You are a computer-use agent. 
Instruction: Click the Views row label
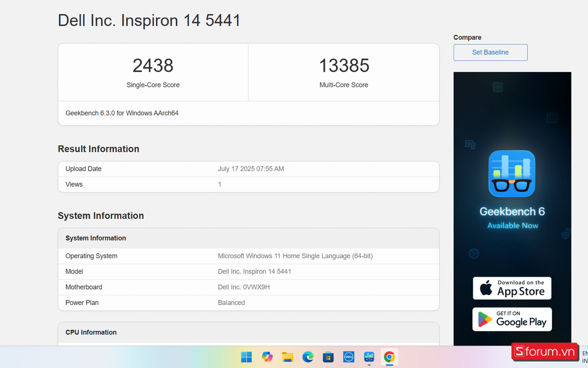pyautogui.click(x=74, y=184)
